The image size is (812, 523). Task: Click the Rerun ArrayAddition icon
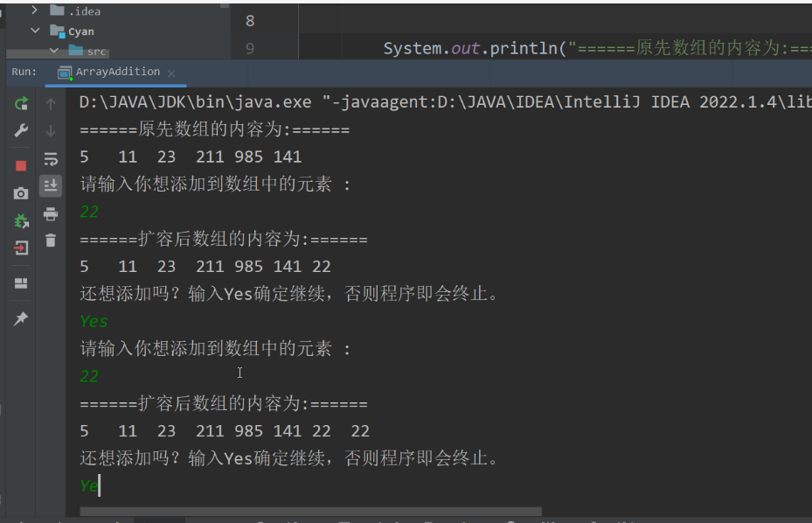(x=21, y=104)
